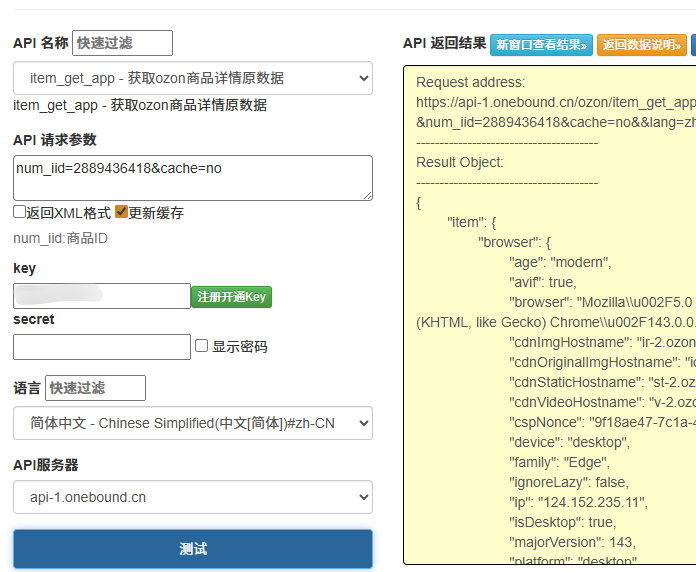
Task: Open the 简体中文 language dropdown
Action: click(x=193, y=423)
